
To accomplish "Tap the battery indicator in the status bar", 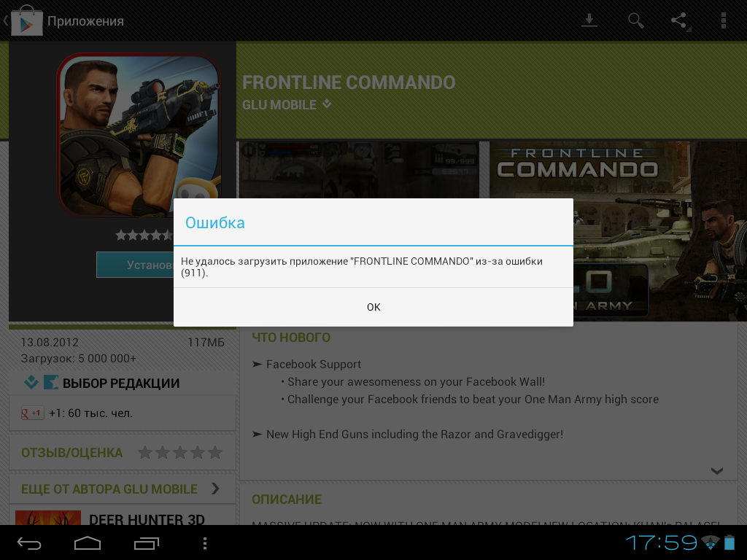I will tap(729, 542).
